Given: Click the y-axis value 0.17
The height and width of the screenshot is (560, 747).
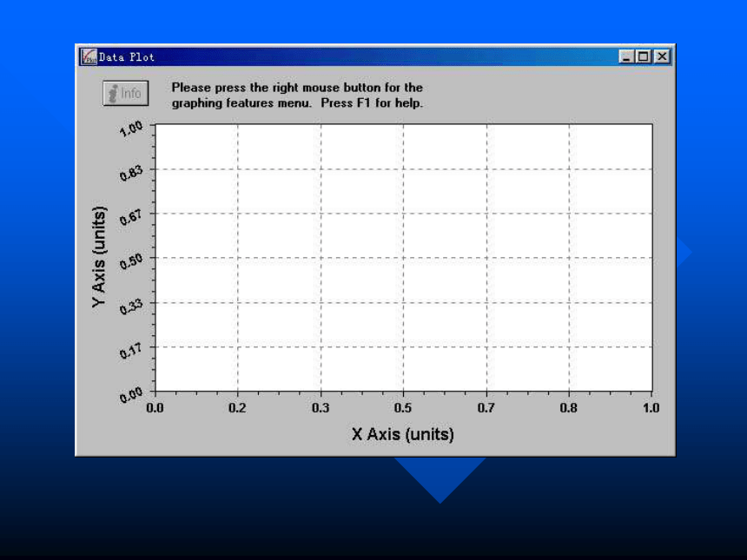Looking at the screenshot, I should click(131, 351).
